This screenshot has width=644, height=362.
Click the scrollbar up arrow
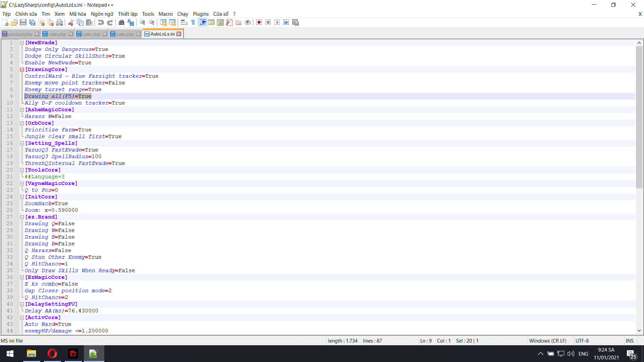[639, 43]
